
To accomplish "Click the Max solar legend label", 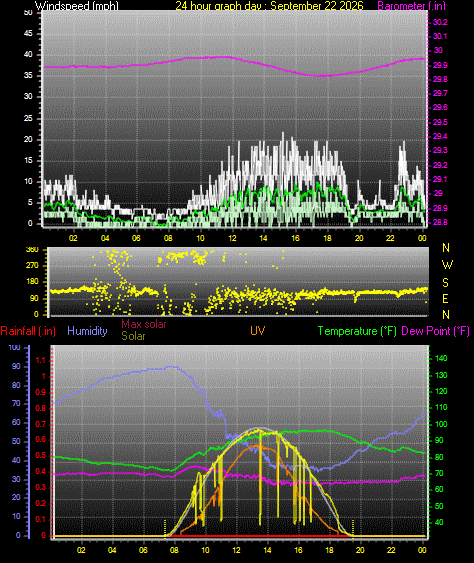I will click(x=144, y=324).
